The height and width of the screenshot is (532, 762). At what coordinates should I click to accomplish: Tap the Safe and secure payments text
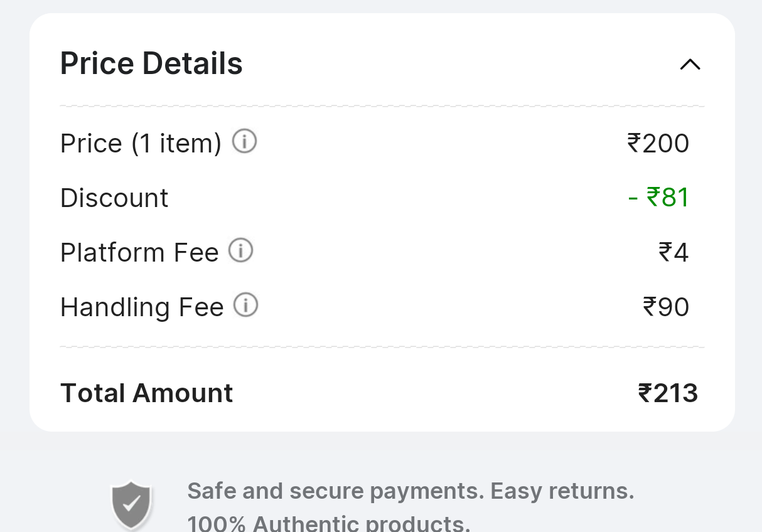click(411, 491)
